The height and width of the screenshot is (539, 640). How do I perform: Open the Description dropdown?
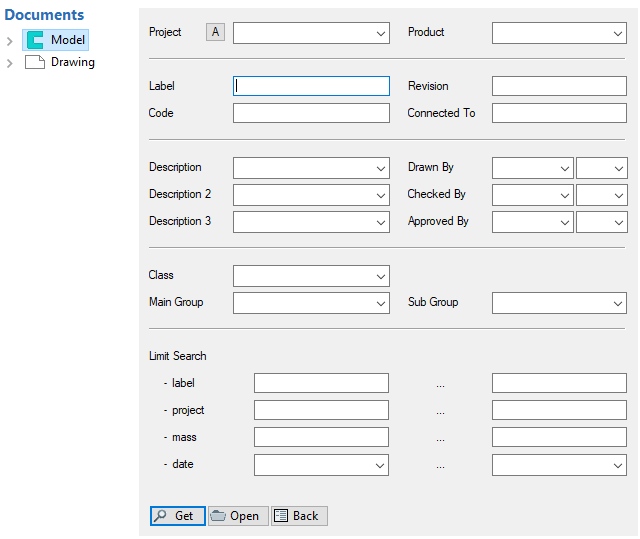[x=381, y=168]
